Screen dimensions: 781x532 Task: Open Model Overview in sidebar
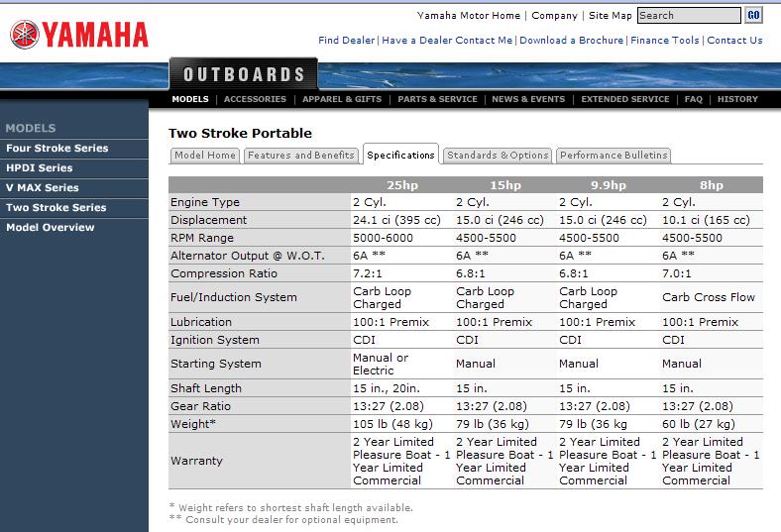(x=51, y=228)
